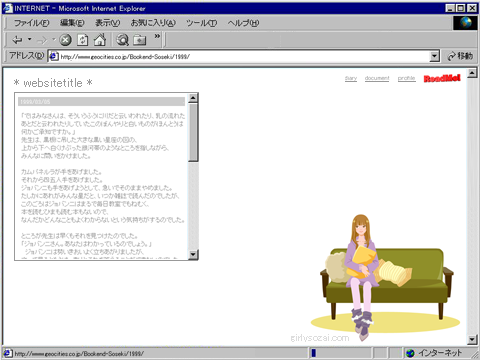The image size is (480, 360).
Task: Open the document link
Action: (x=377, y=78)
